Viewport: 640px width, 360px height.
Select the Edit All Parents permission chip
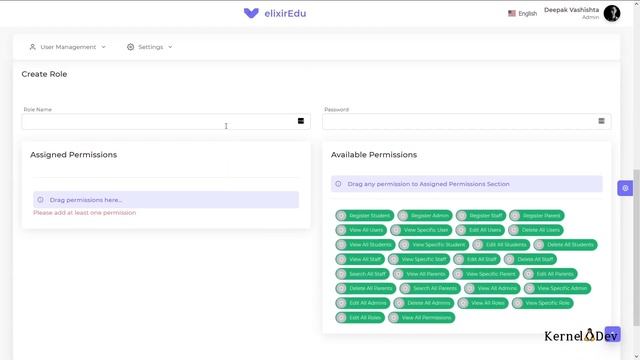click(x=550, y=274)
